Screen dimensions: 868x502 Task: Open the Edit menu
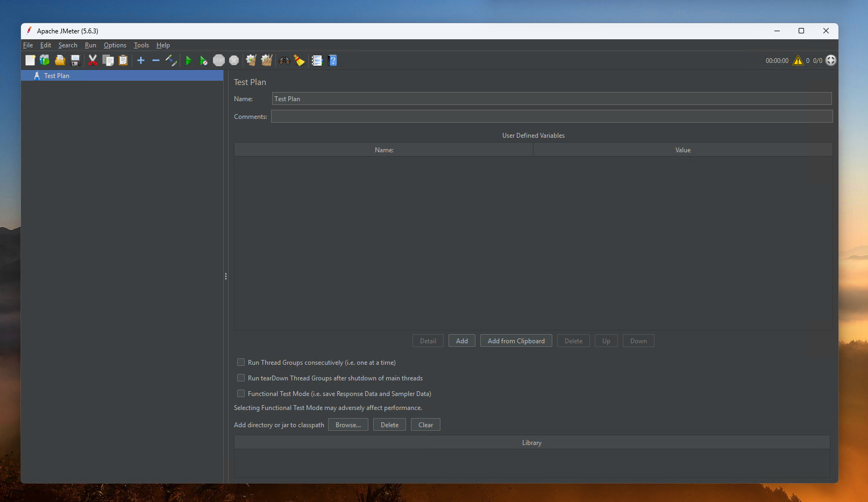click(46, 45)
